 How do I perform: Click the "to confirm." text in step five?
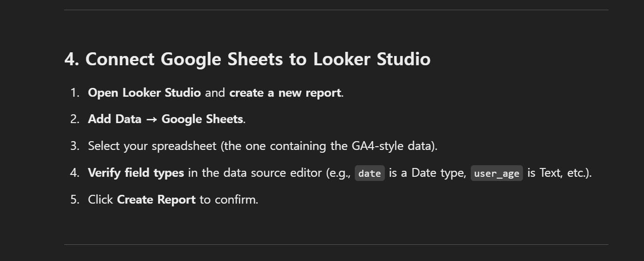(x=229, y=199)
